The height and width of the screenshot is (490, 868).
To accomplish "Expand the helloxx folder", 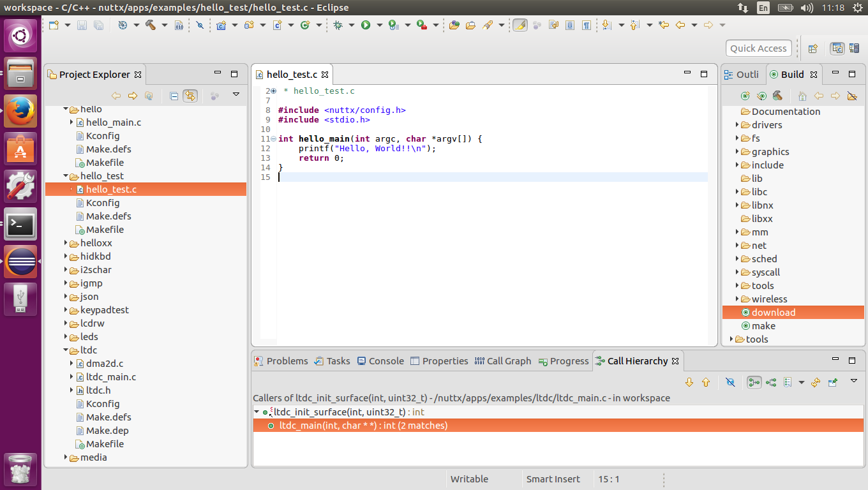I will coord(66,243).
